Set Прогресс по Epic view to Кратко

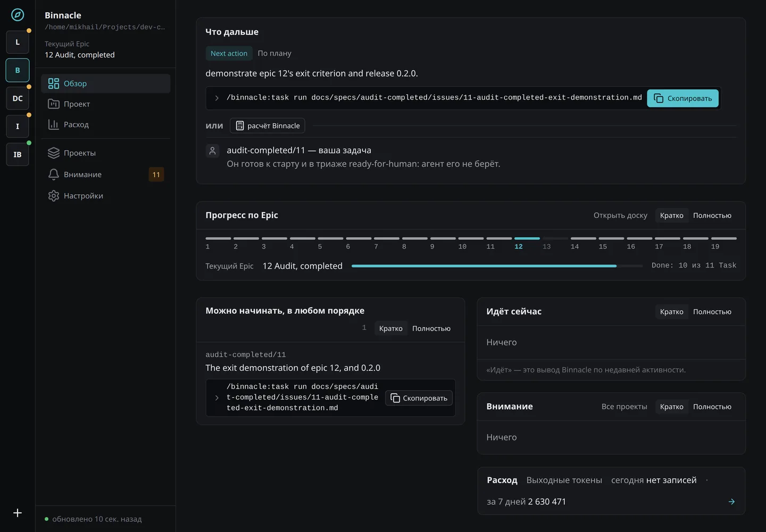click(672, 215)
